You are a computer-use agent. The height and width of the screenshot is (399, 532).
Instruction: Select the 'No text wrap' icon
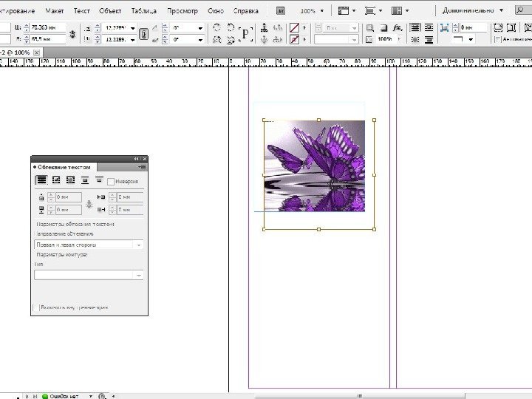click(x=41, y=180)
